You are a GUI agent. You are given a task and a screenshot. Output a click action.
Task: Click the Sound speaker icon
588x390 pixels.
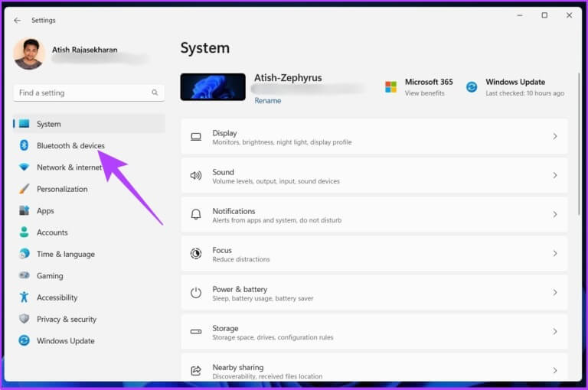click(x=196, y=176)
